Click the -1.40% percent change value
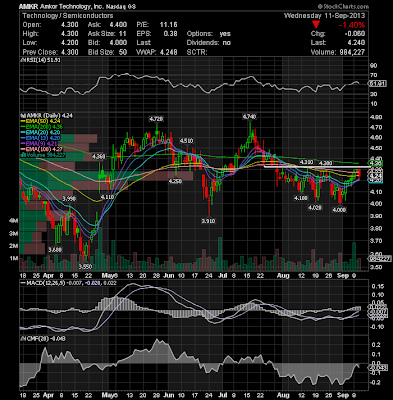This screenshot has width=393, height=400. tap(352, 25)
